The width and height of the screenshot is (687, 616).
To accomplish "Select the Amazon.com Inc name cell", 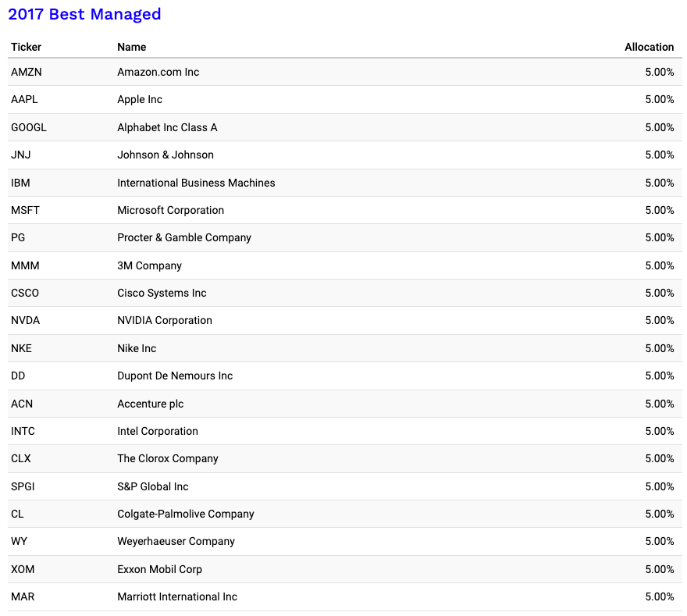I will point(158,72).
